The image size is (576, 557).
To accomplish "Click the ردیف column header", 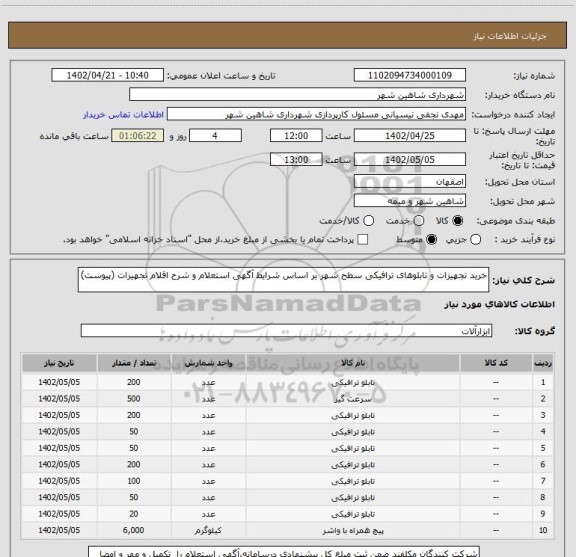I will click(x=543, y=363).
